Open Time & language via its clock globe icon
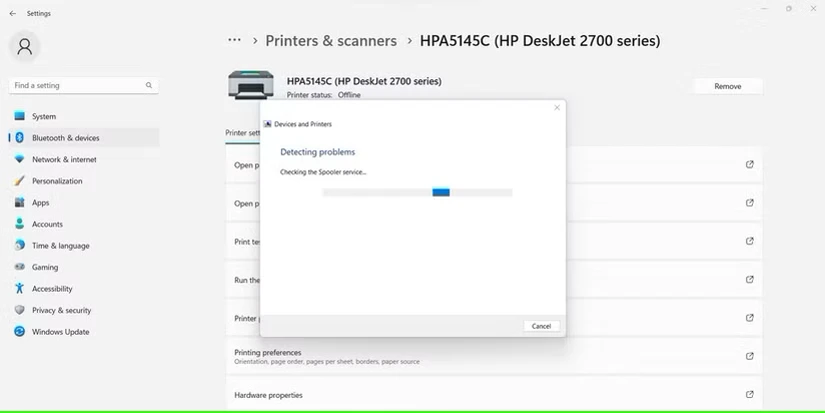825x413 pixels. pos(19,245)
